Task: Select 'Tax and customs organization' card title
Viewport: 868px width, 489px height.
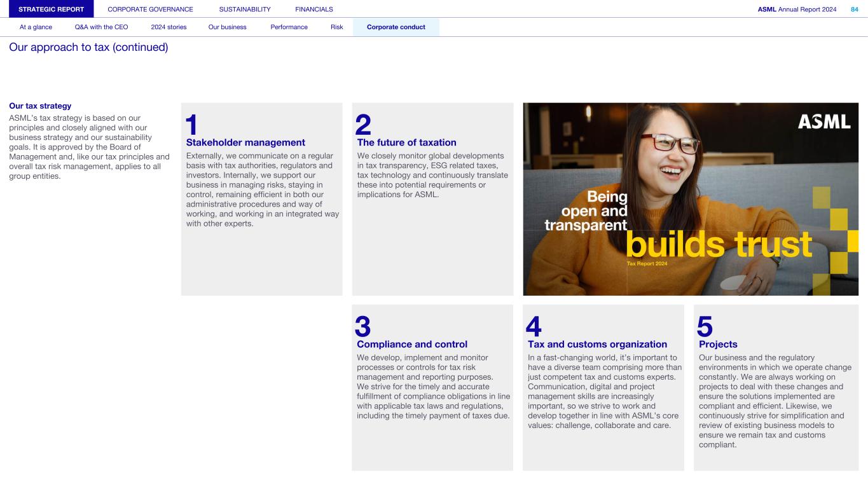Action: [597, 344]
